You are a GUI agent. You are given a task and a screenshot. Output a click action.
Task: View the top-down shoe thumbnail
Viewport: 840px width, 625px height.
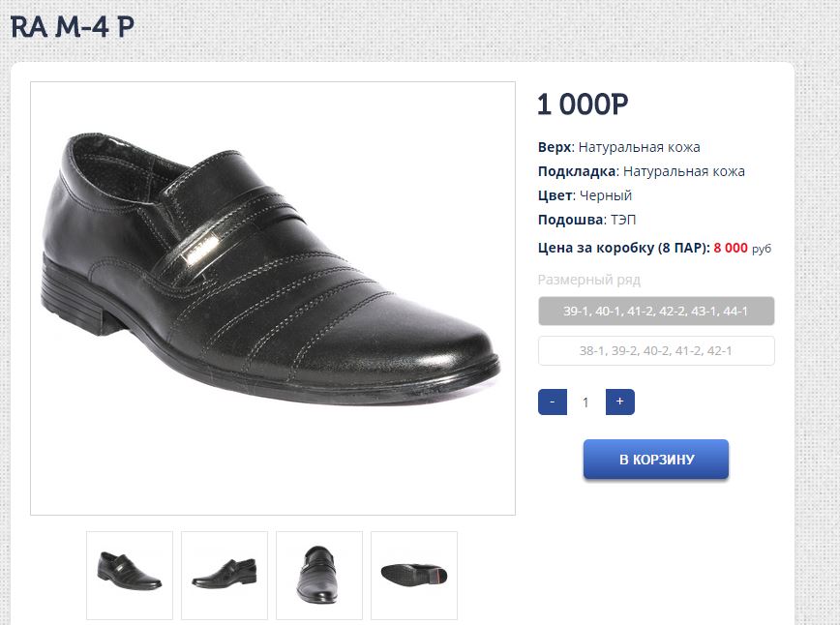319,575
